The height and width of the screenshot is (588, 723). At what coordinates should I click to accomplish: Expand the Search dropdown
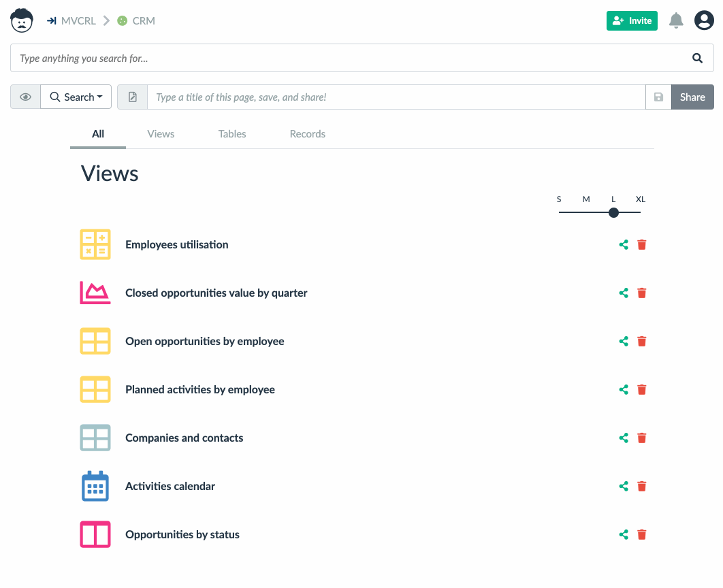click(76, 97)
